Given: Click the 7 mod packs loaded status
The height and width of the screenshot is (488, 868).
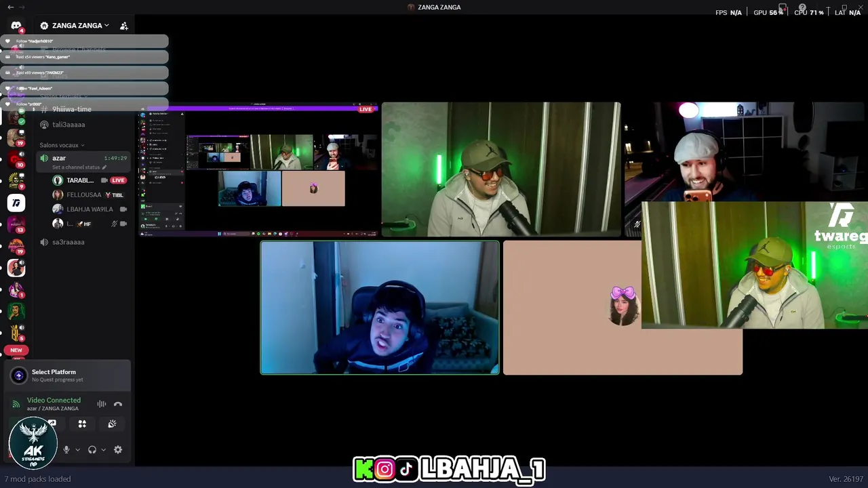Looking at the screenshot, I should pos(37,479).
